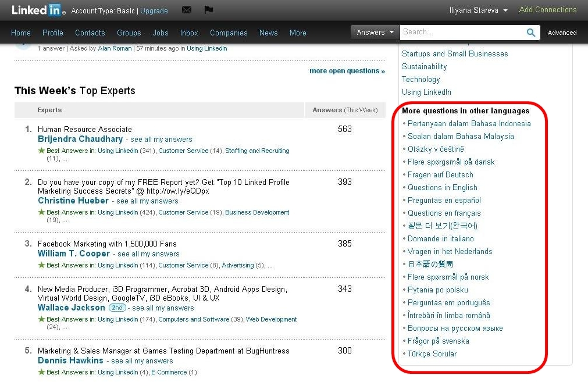Click Soalan dalam Bahasa Malaysia

pyautogui.click(x=461, y=137)
